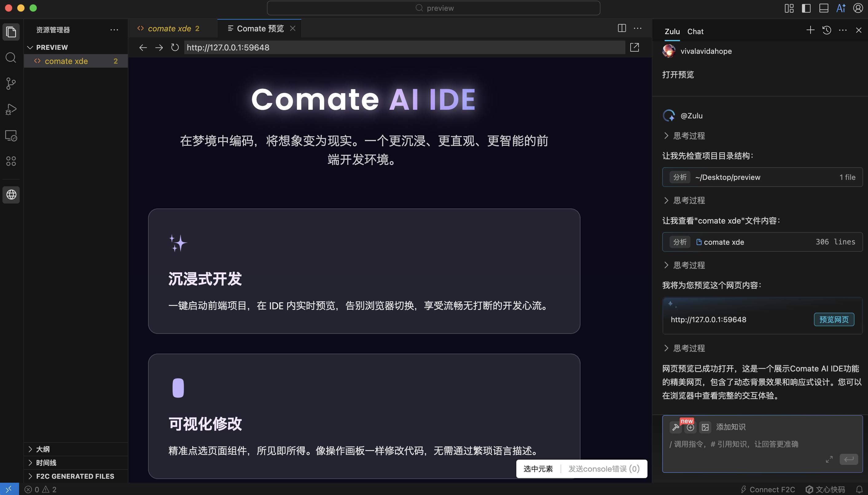This screenshot has width=868, height=495.
Task: Toggle primary sidebar visibility
Action: click(806, 8)
